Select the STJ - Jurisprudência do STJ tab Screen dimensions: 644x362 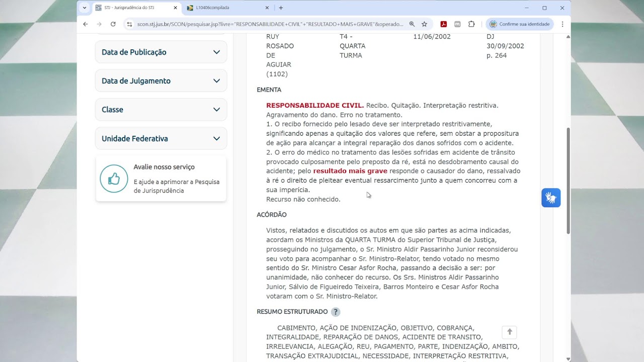coord(136,8)
